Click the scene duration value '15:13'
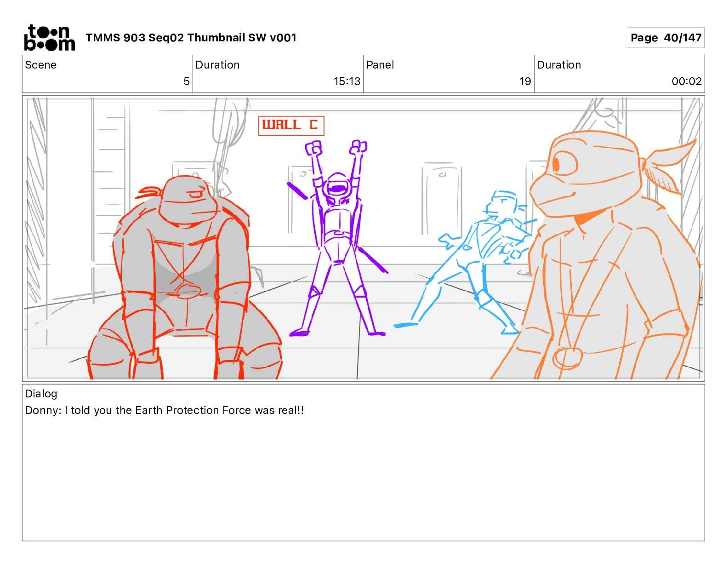Image resolution: width=728 pixels, height=563 pixels. pos(347,81)
